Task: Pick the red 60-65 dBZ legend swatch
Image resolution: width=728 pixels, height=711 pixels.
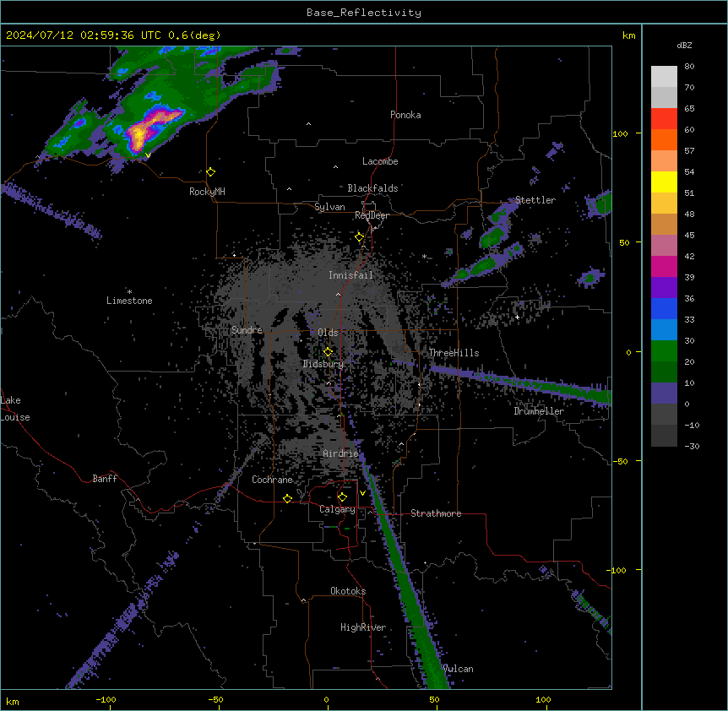Action: click(664, 119)
